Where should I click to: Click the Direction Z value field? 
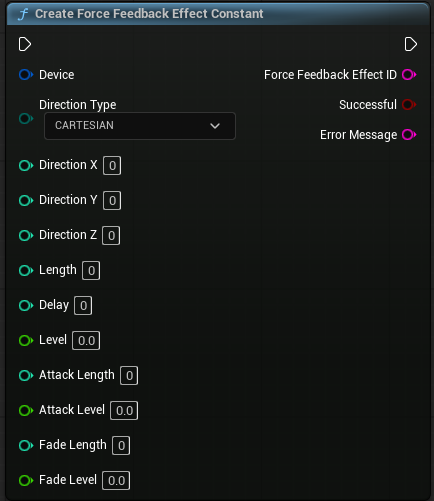111,235
